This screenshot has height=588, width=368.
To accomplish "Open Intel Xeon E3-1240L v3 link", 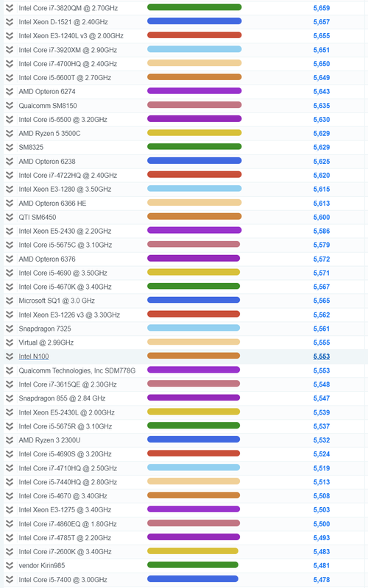I will point(71,35).
